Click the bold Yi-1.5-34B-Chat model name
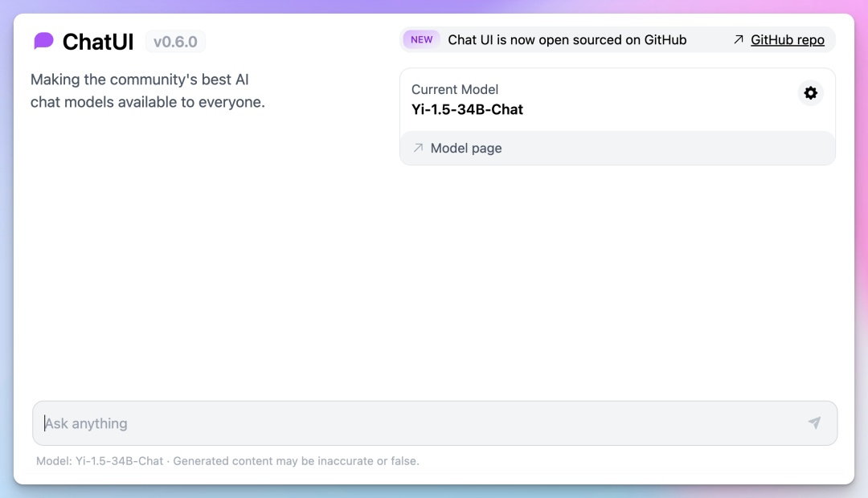868x498 pixels. 467,109
